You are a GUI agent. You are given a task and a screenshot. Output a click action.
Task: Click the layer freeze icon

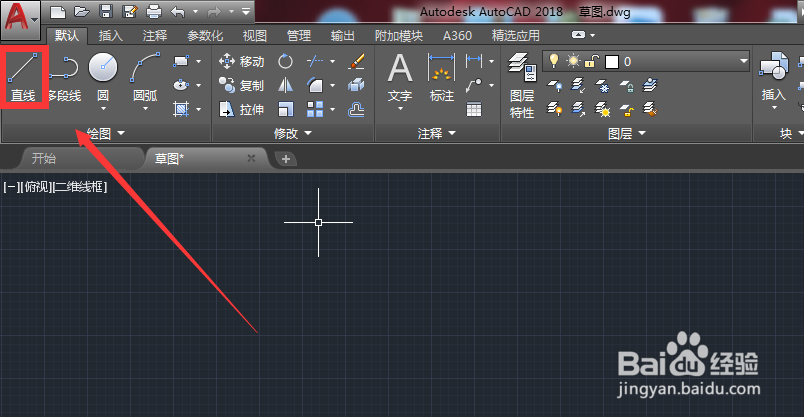tap(602, 85)
